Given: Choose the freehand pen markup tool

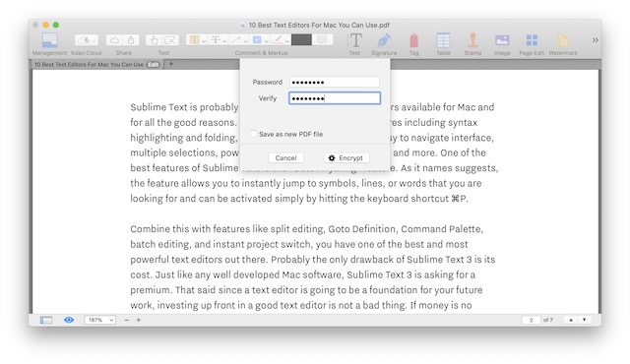Looking at the screenshot, I should (x=278, y=39).
